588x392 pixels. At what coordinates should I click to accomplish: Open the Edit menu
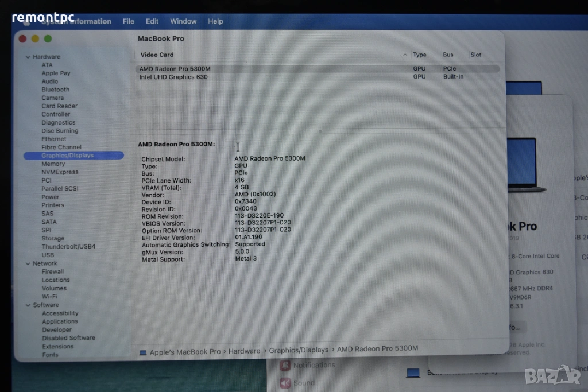152,21
